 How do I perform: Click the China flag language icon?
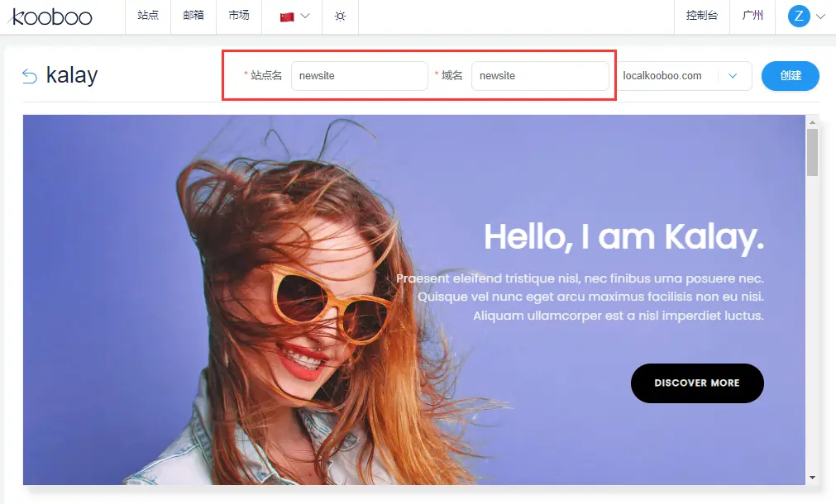click(287, 17)
